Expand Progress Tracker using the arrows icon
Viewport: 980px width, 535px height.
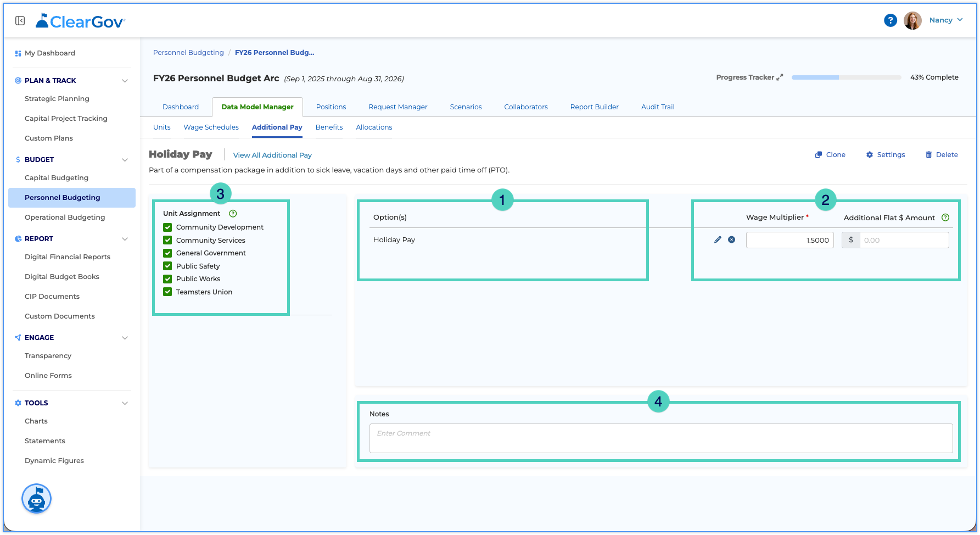(780, 77)
